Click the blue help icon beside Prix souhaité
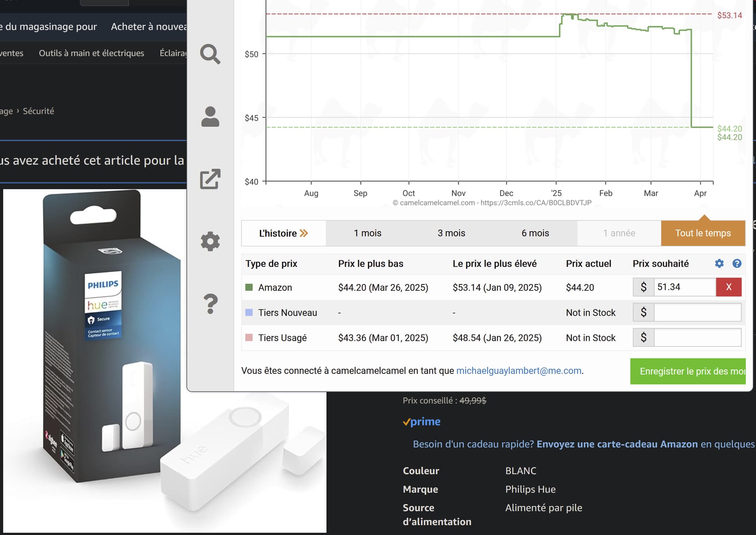Image resolution: width=756 pixels, height=535 pixels. pos(737,264)
